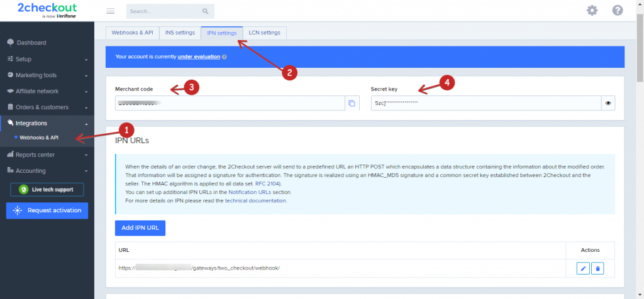This screenshot has width=644, height=299.
Task: Click the hamburger menu icon
Action: (x=111, y=11)
